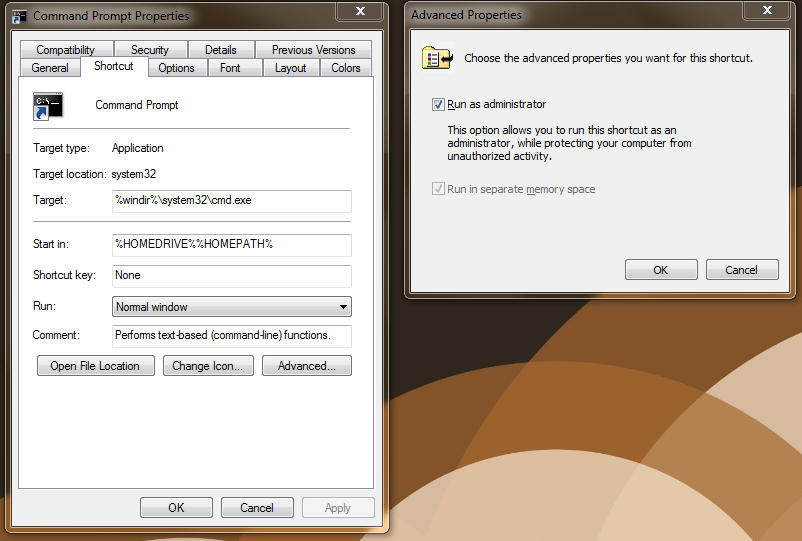The image size is (802, 541).
Task: Open the Details tab
Action: pyautogui.click(x=220, y=50)
